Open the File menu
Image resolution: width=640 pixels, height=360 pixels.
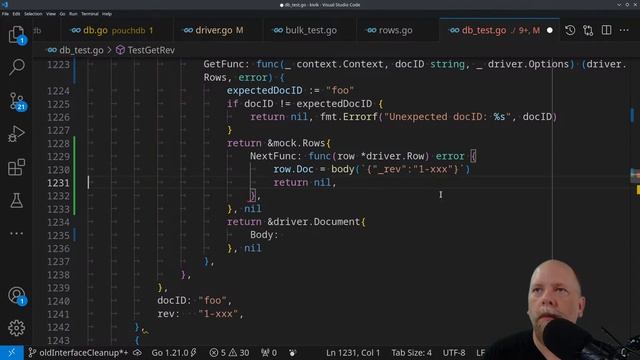click(x=5, y=14)
